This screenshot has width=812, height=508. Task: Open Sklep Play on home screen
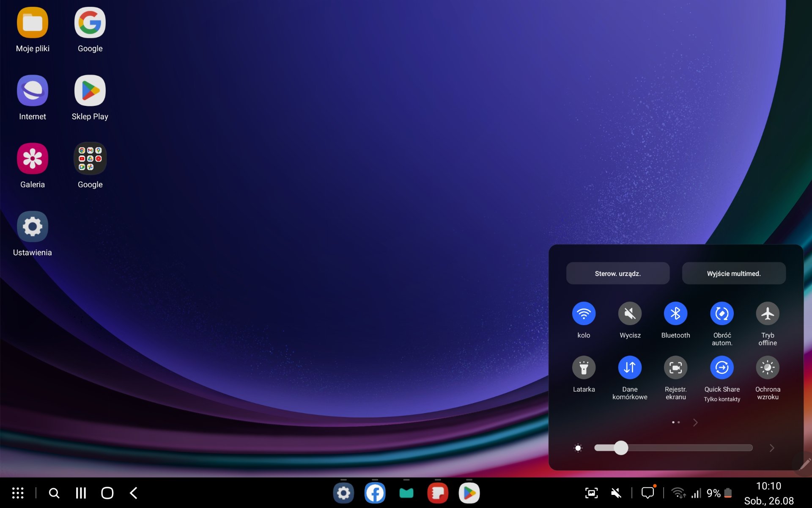tap(90, 91)
